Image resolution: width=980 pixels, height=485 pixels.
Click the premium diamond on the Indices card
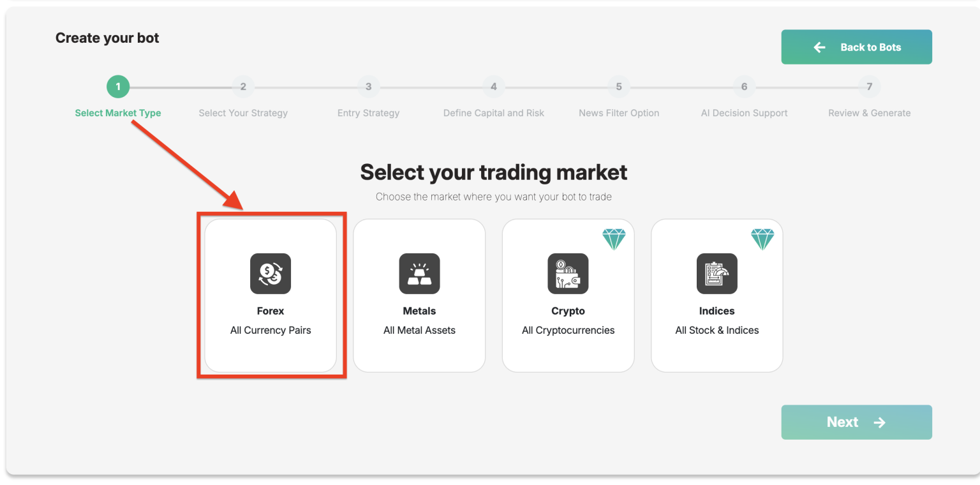pos(762,239)
